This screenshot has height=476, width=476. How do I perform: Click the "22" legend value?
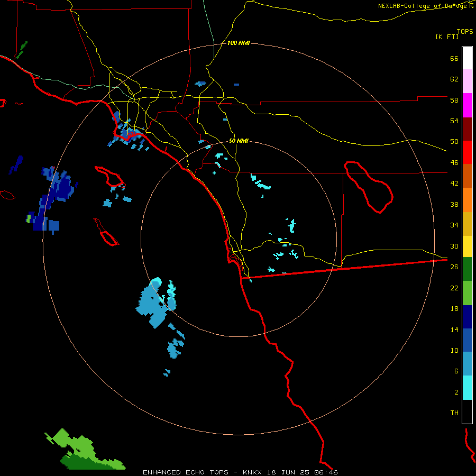coord(454,288)
